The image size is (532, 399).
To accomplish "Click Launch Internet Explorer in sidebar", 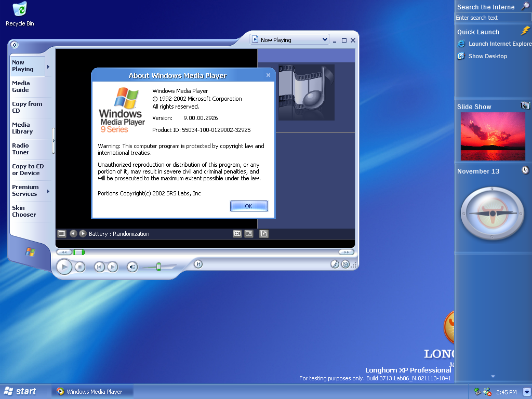I will (x=500, y=44).
